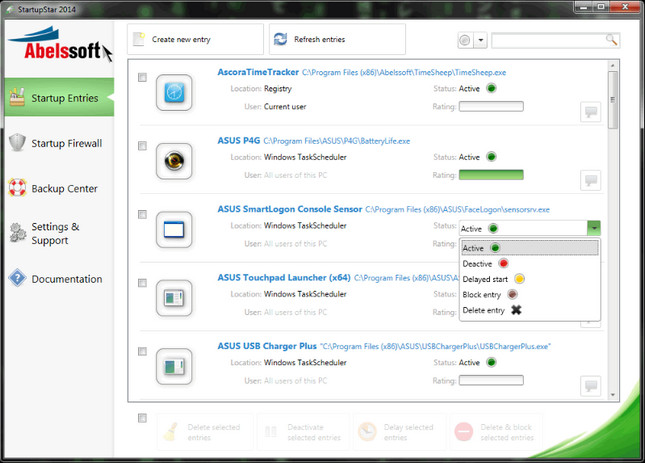Image resolution: width=645 pixels, height=463 pixels.
Task: Click the ASUS P4G camera icon
Action: pos(174,162)
